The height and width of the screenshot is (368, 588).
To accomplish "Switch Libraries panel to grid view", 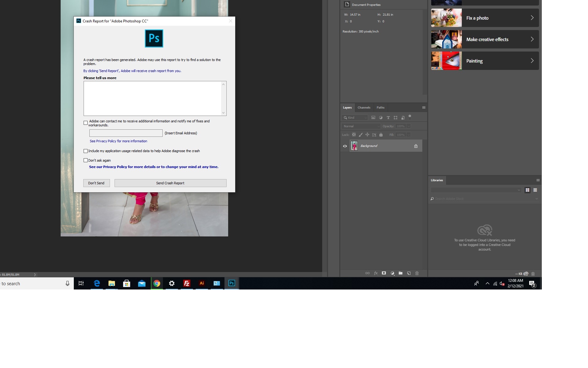I will 527,190.
